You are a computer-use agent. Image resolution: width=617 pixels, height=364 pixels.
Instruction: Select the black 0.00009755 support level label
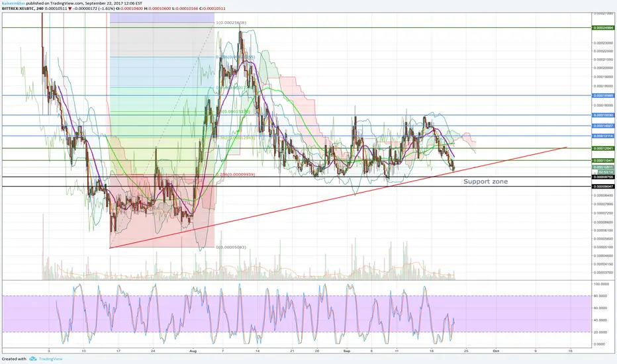603,177
